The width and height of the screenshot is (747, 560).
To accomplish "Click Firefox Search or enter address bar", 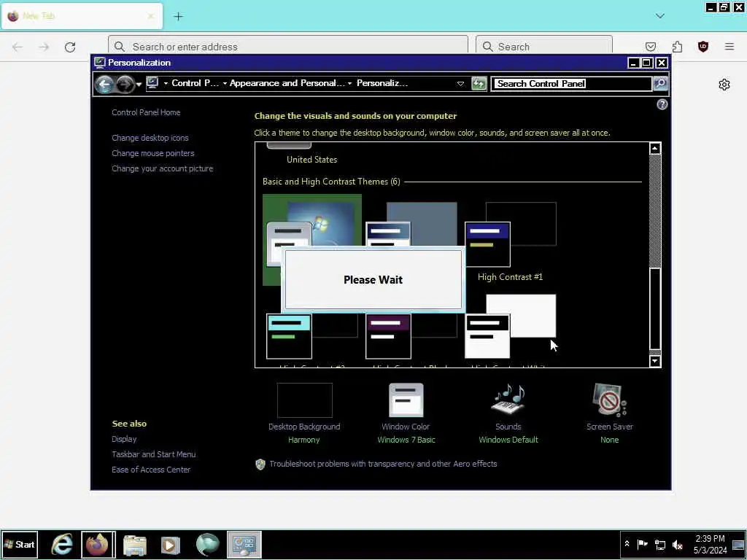I will pyautogui.click(x=287, y=47).
